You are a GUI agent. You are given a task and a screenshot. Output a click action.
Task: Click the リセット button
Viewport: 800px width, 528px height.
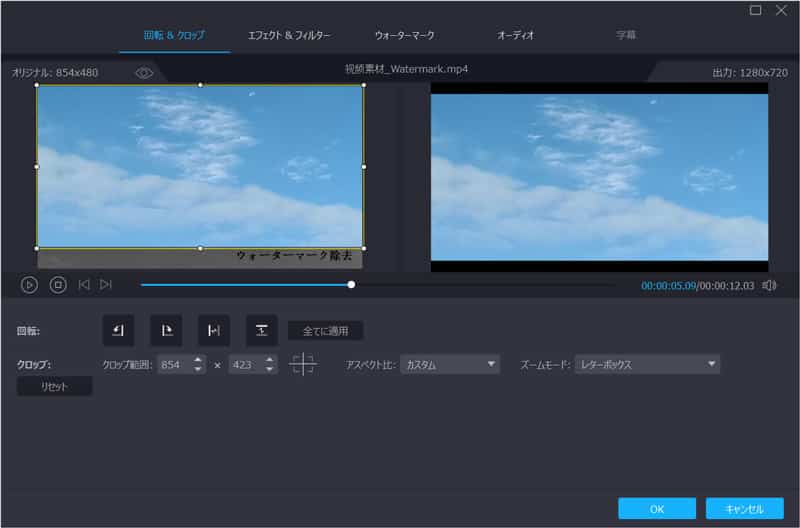(x=55, y=386)
